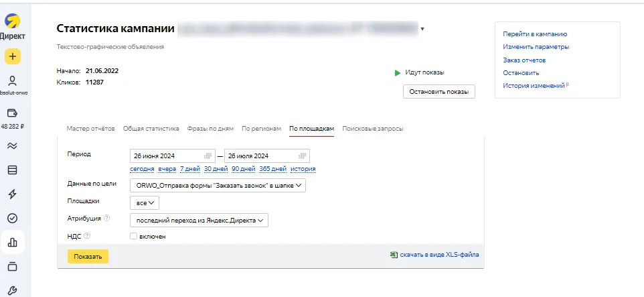The width and height of the screenshot is (644, 297).
Task: Set period to вчера
Action: [167, 169]
